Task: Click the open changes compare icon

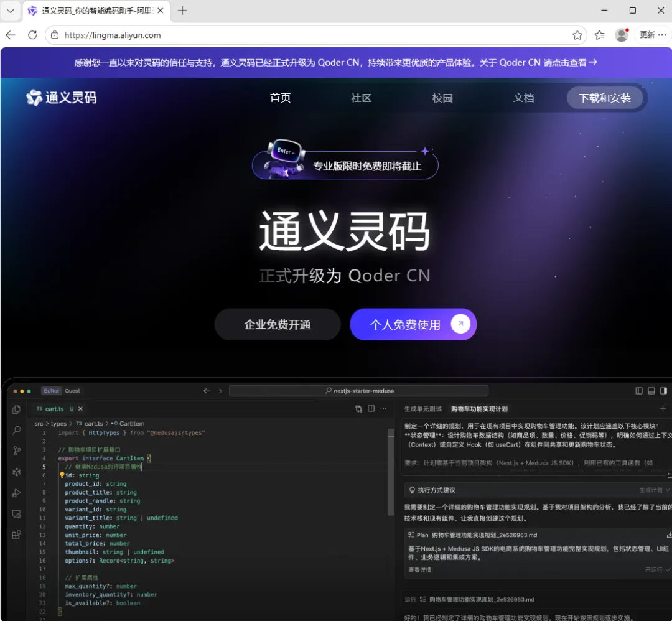Action: [x=359, y=409]
